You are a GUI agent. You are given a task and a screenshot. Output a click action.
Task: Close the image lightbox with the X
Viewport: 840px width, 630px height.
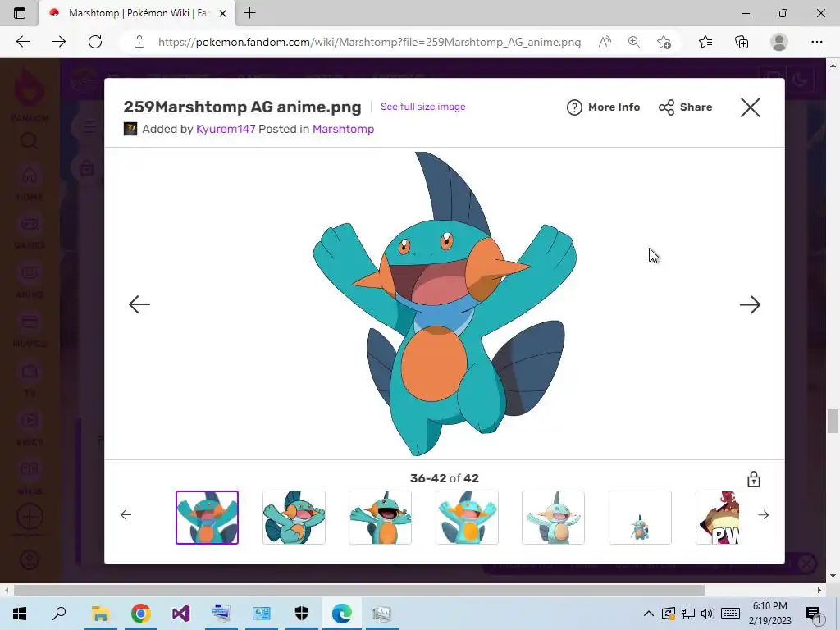(x=750, y=107)
